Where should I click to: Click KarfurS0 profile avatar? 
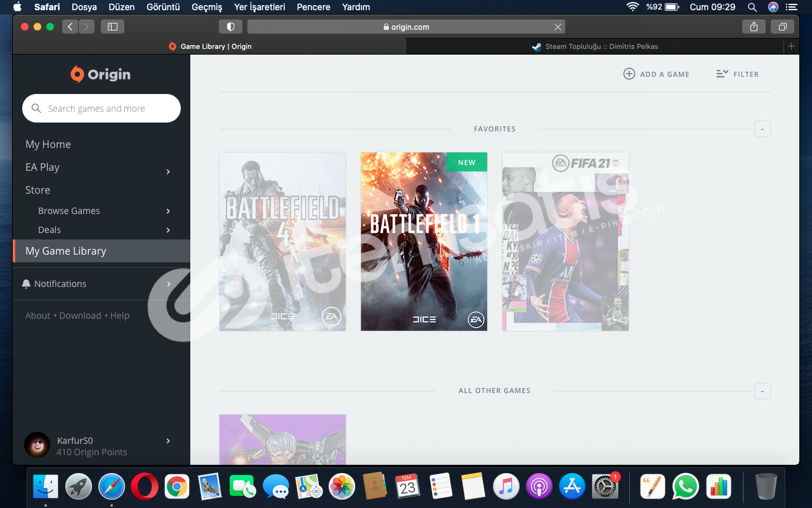pyautogui.click(x=37, y=445)
